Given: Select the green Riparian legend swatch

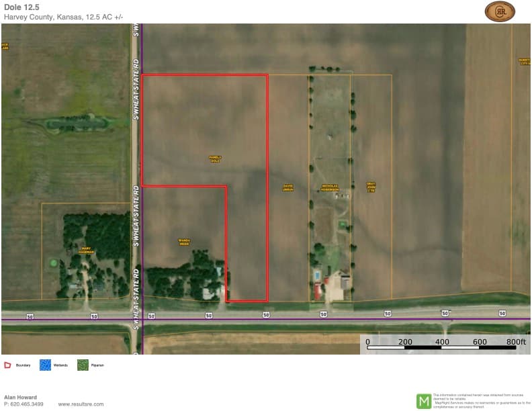Looking at the screenshot, I should click(83, 365).
